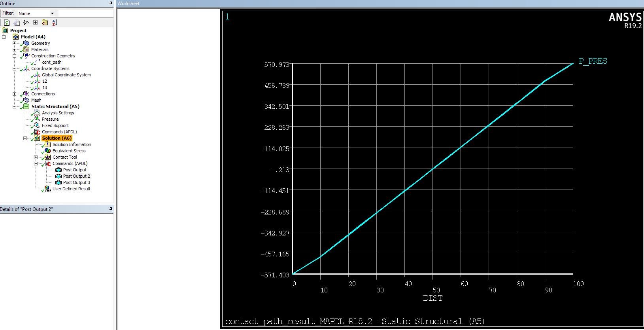644x330 pixels.
Task: Select the Model (A4) label
Action: (x=33, y=37)
